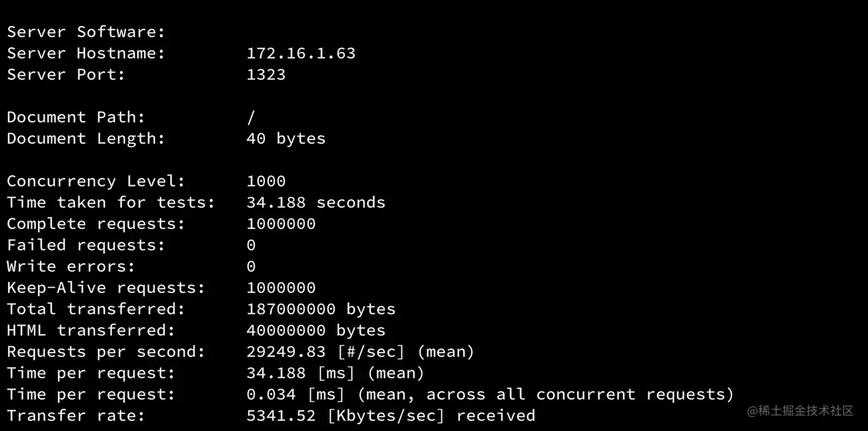This screenshot has height=431, width=868.
Task: Click the Write errors zero value
Action: point(251,266)
